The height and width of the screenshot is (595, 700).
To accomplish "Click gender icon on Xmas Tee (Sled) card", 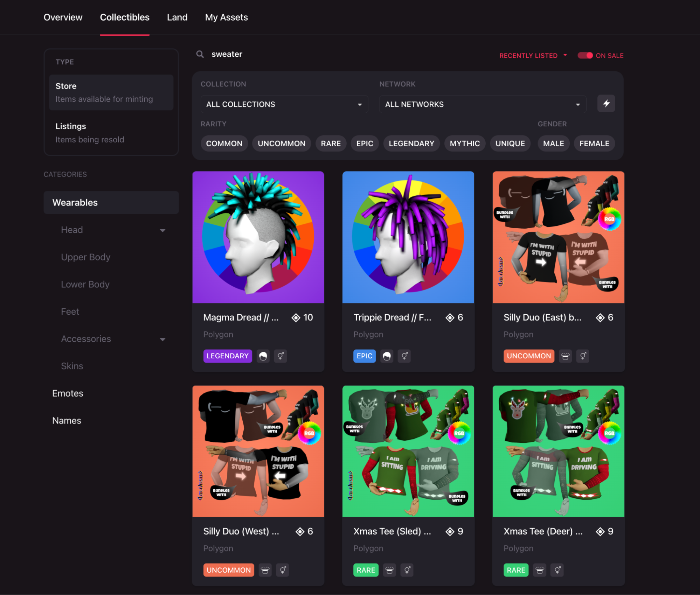I will tap(407, 570).
